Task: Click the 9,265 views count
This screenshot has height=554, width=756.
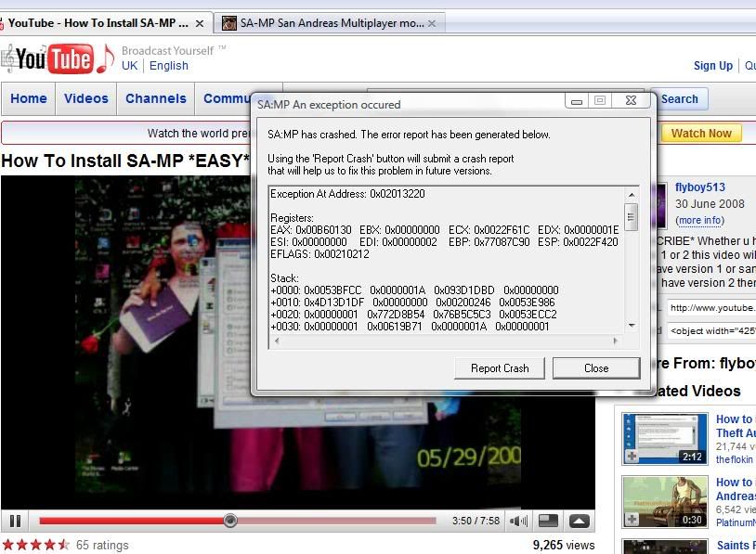Action: coord(563,545)
